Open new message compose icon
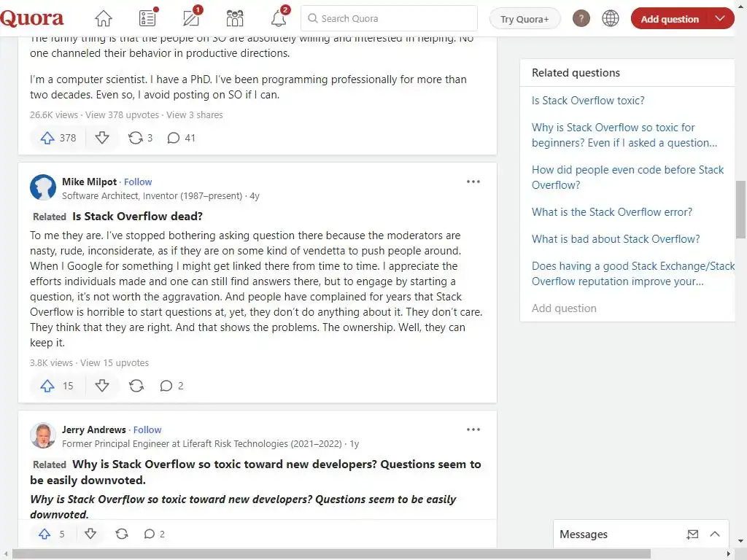747x560 pixels. 692,534
